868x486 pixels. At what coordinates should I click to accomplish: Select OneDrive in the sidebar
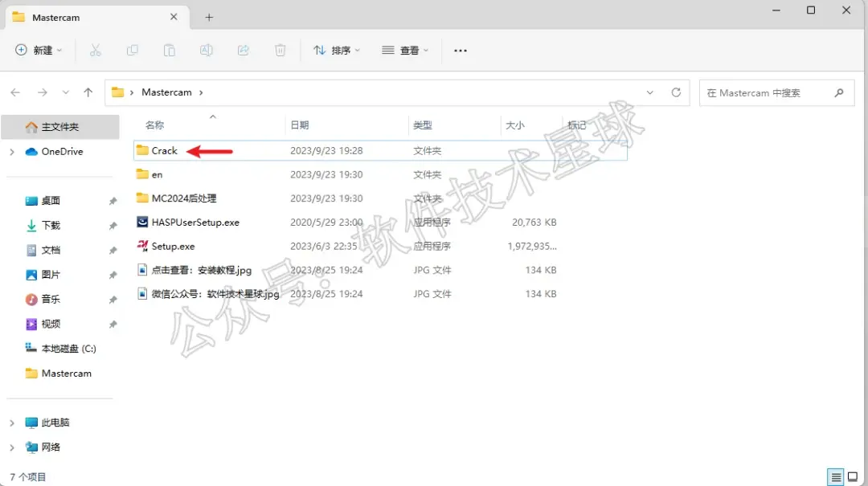point(62,151)
